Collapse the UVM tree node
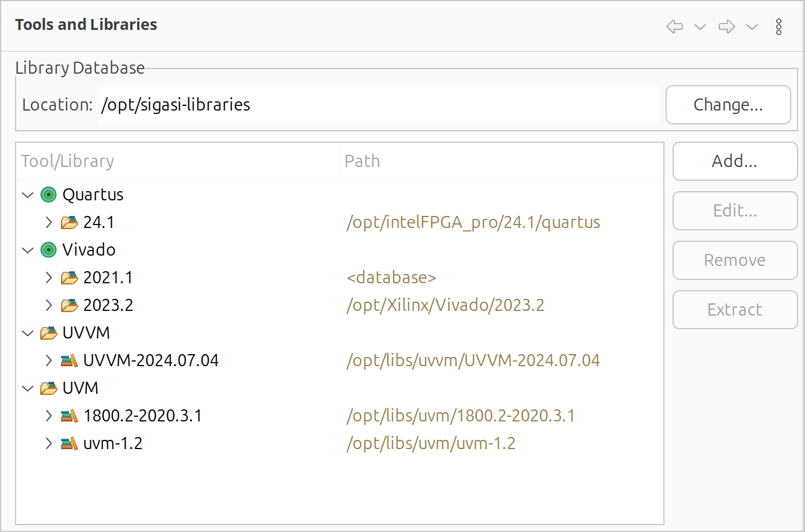This screenshot has height=532, width=805. (28, 388)
